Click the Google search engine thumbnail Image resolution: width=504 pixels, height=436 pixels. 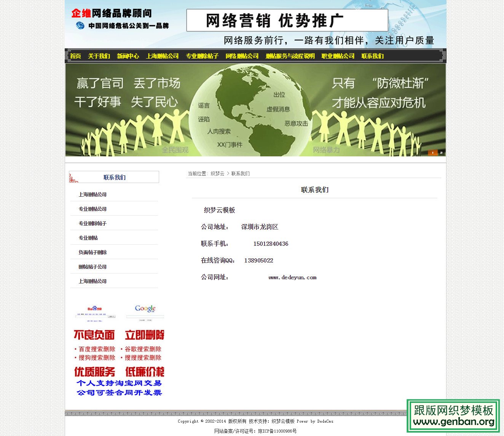click(x=146, y=311)
